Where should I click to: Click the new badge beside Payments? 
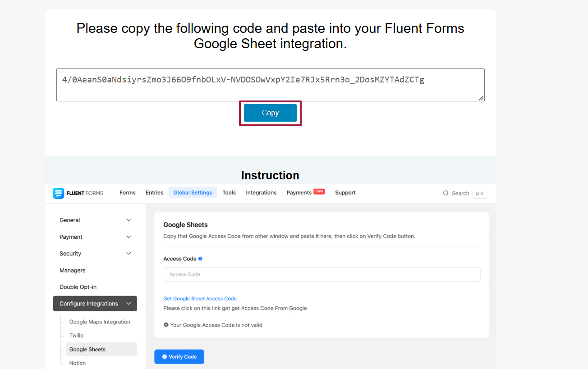coord(319,191)
